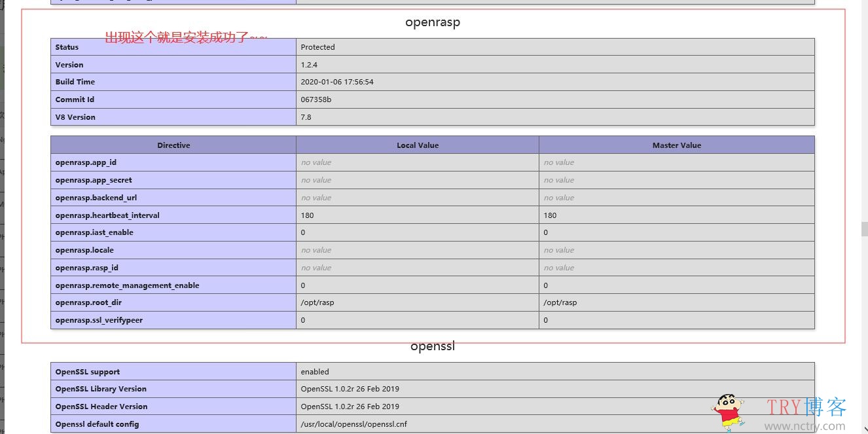
Task: Click the Commit Id row label
Action: [x=75, y=99]
